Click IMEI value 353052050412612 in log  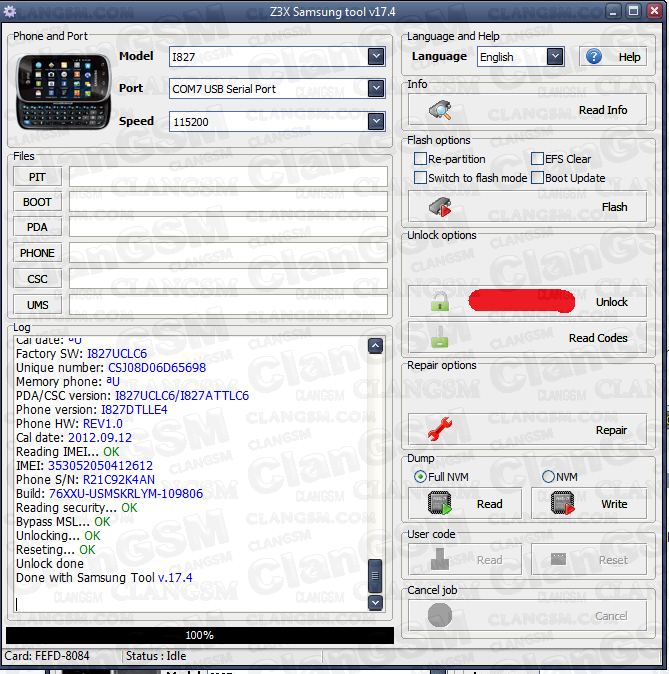click(100, 466)
